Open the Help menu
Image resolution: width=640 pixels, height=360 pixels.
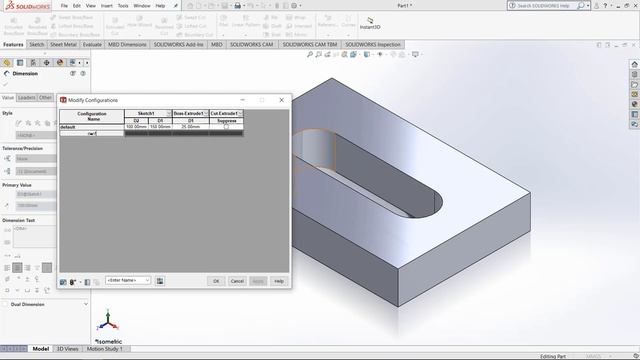(x=160, y=6)
